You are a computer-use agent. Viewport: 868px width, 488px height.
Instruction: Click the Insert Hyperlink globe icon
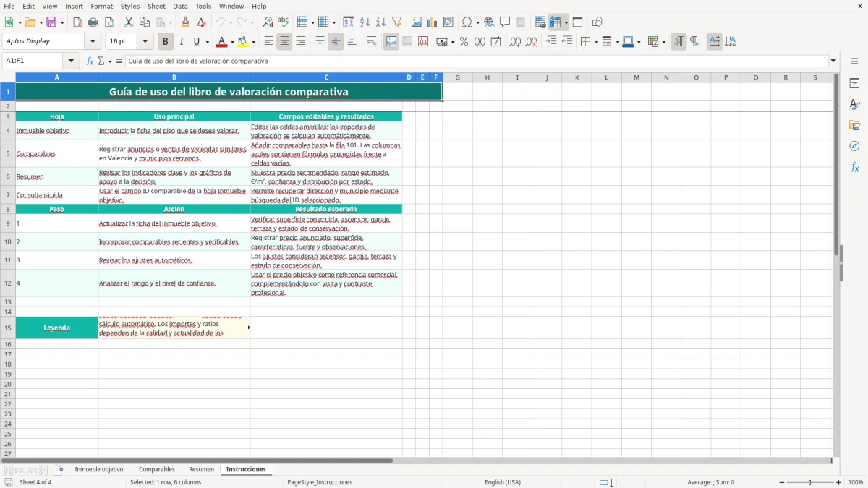pos(489,22)
